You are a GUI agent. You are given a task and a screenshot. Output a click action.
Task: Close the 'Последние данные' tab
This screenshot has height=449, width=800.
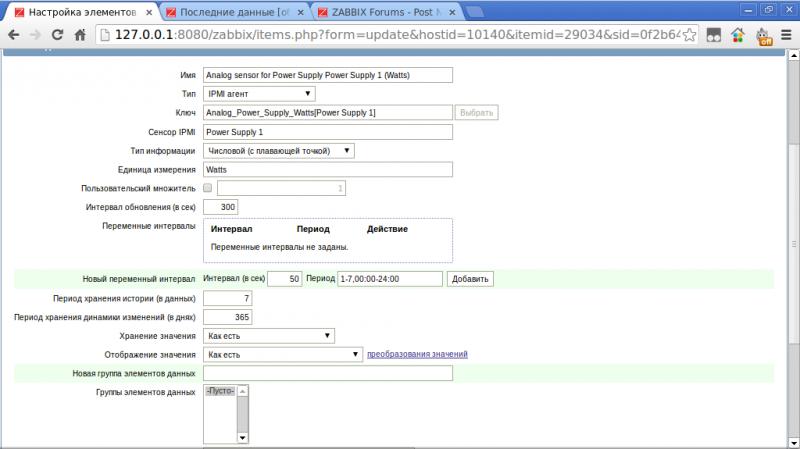(x=301, y=12)
